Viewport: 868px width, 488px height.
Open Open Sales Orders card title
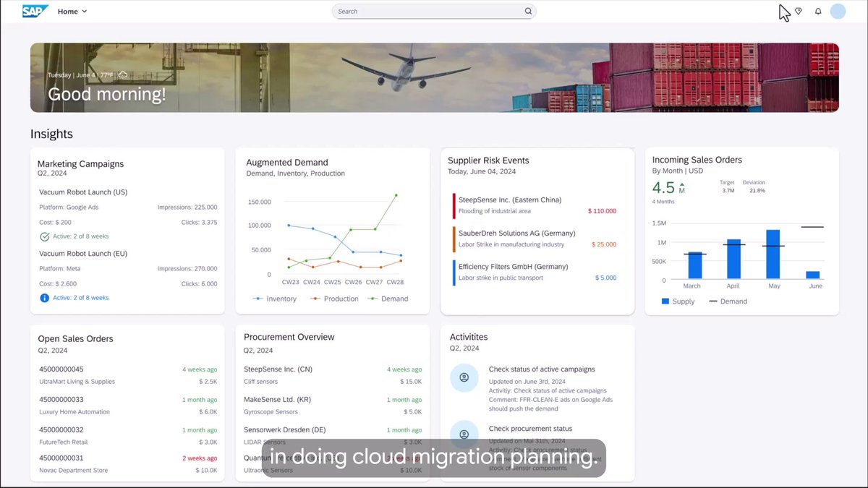[x=75, y=338]
